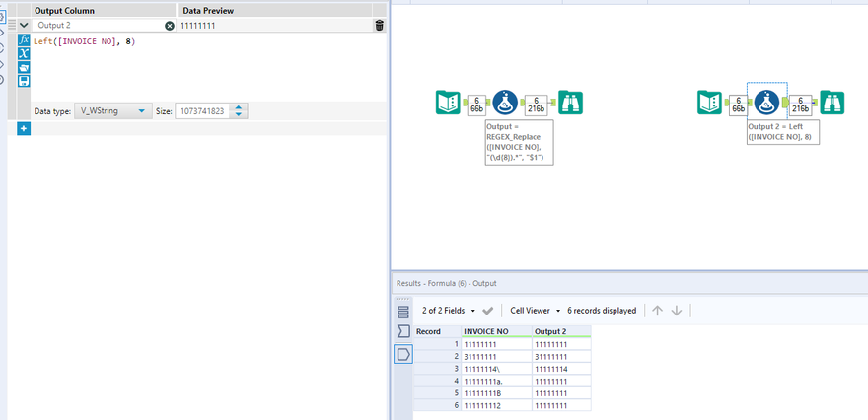
Task: Increase the Size value with up arrow
Action: click(x=238, y=107)
